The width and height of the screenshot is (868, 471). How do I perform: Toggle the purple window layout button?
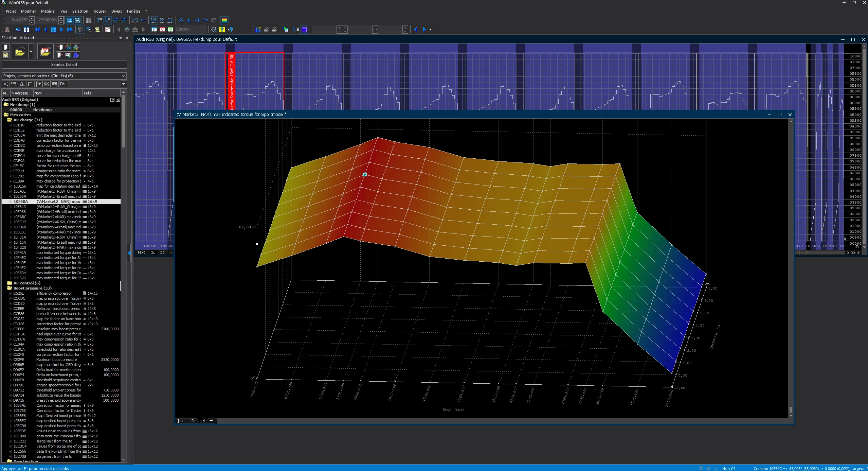[304, 30]
